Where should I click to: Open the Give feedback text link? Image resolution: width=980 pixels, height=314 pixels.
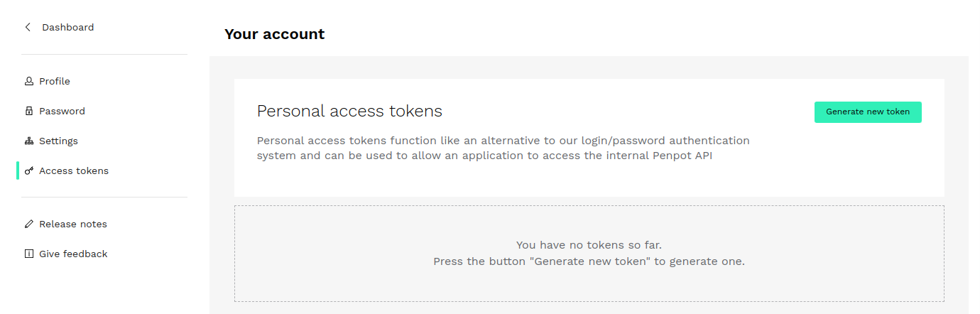(73, 254)
